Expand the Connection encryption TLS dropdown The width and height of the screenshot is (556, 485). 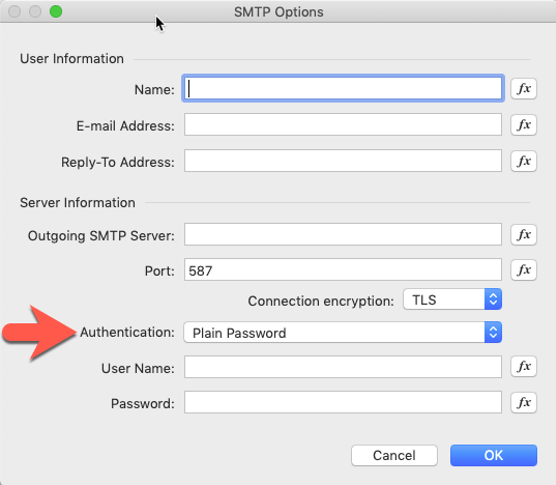pos(452,299)
